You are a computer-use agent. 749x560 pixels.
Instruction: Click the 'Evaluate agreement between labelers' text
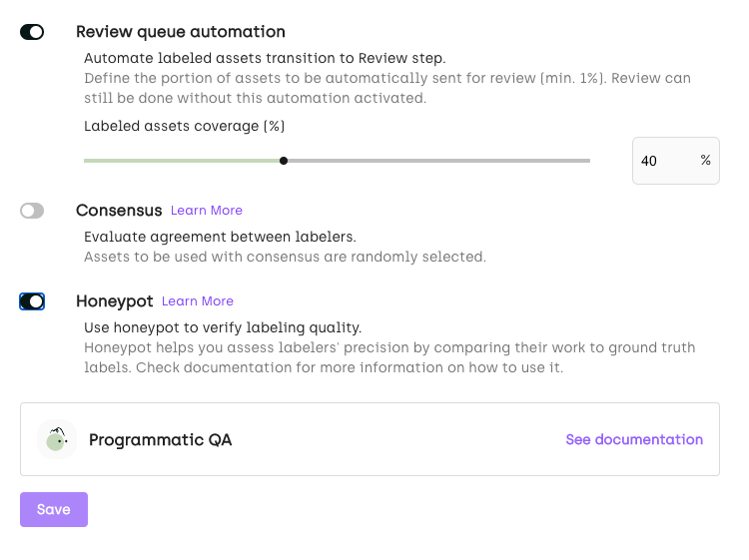pyautogui.click(x=220, y=237)
